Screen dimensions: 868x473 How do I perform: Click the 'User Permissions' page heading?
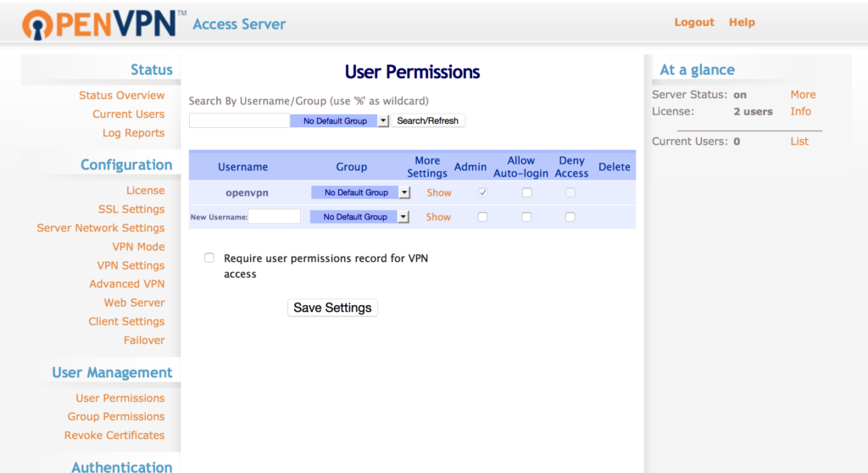[413, 72]
